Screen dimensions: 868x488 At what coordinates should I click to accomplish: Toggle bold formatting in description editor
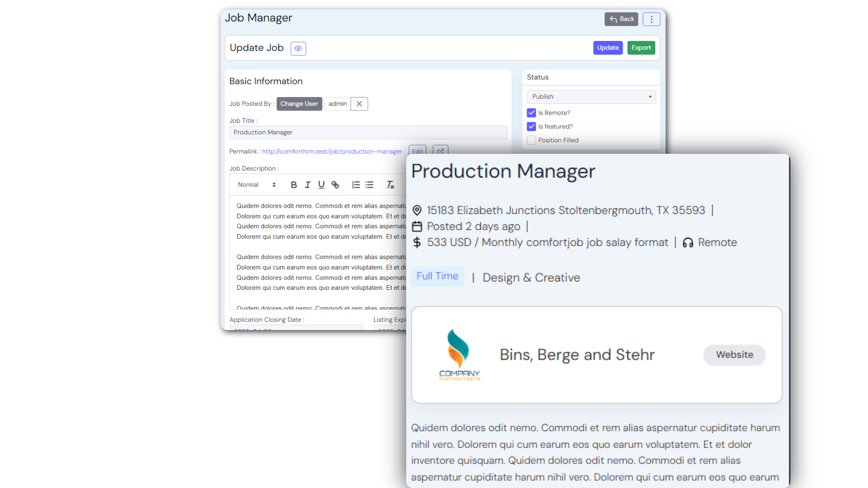coord(294,185)
